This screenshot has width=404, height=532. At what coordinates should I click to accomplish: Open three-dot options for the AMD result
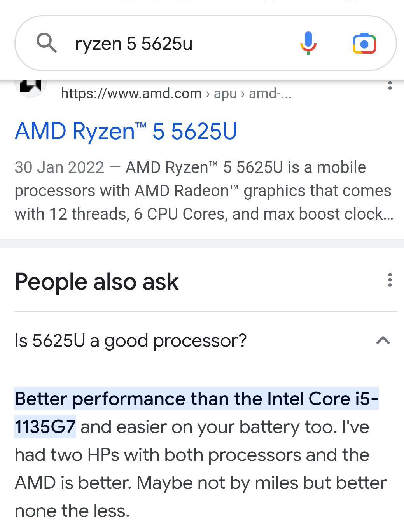[390, 85]
